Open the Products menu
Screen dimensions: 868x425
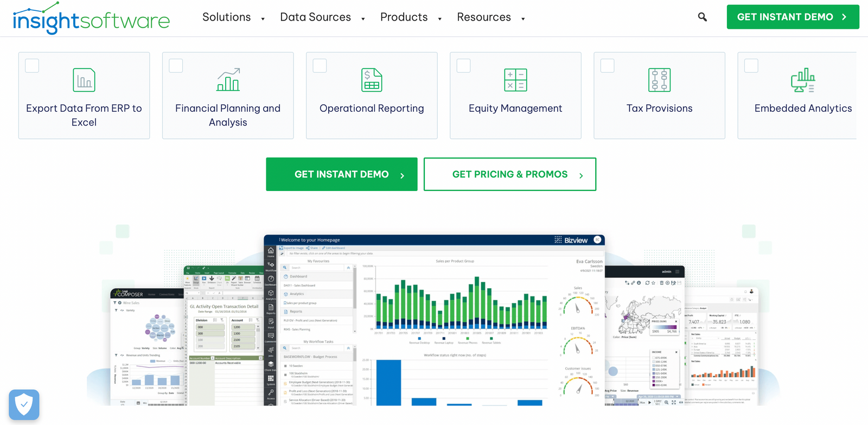(x=404, y=17)
